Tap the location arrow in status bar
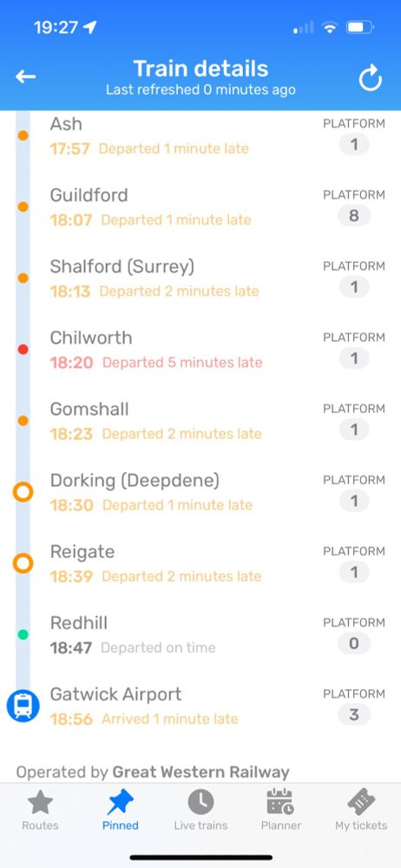Viewport: 401px width, 868px height. pos(89,27)
